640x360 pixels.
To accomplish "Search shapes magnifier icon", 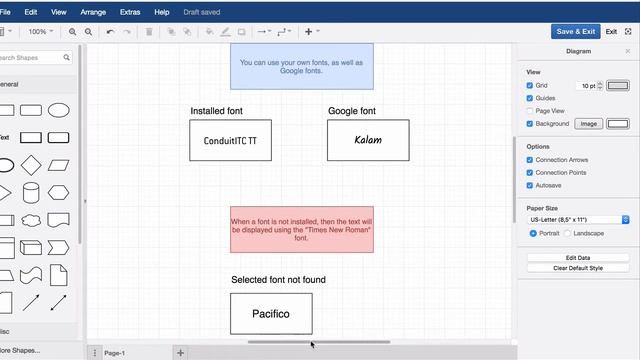I will click(x=67, y=58).
